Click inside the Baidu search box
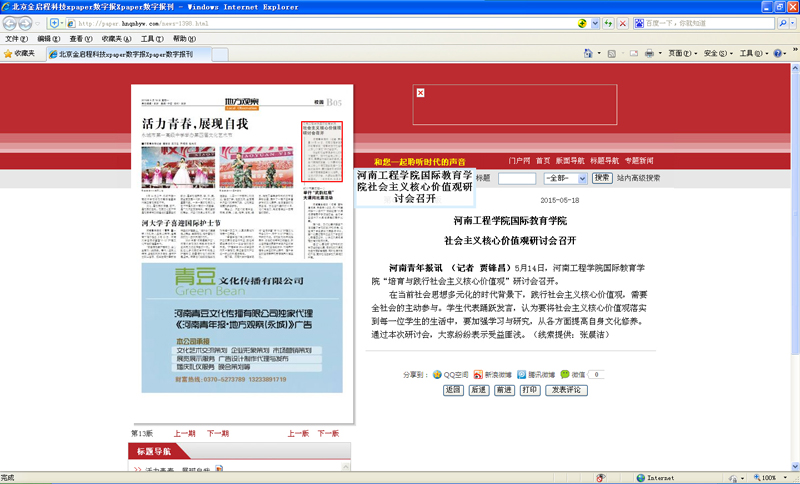 click(709, 23)
